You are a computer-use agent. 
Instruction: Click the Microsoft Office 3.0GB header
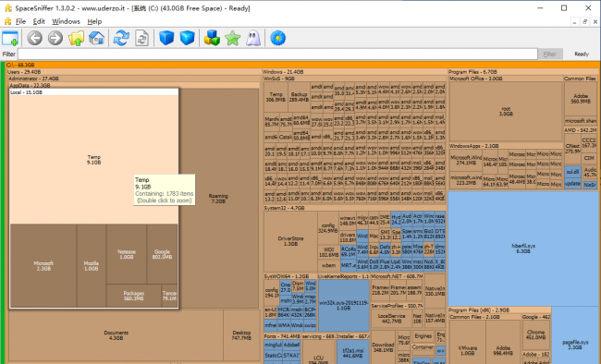pyautogui.click(x=506, y=79)
